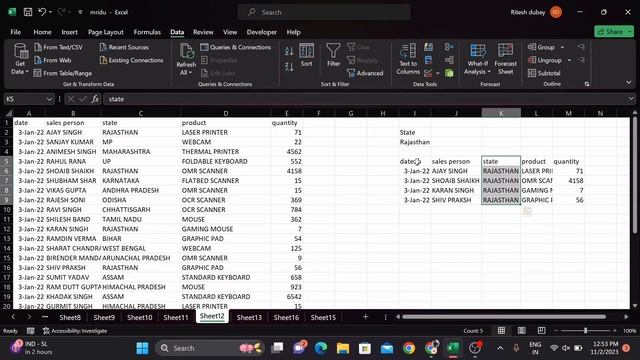
Task: Click the formula bar showing state
Action: coord(363,99)
